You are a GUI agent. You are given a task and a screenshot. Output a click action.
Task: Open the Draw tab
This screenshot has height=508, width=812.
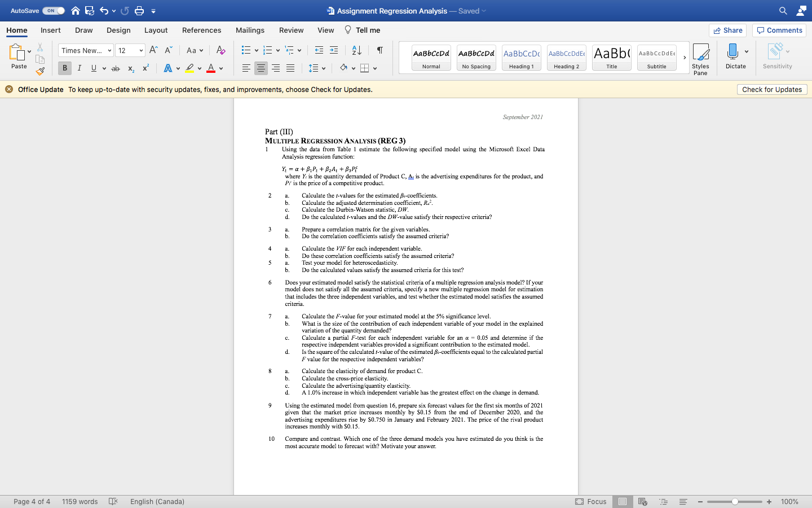click(x=84, y=30)
